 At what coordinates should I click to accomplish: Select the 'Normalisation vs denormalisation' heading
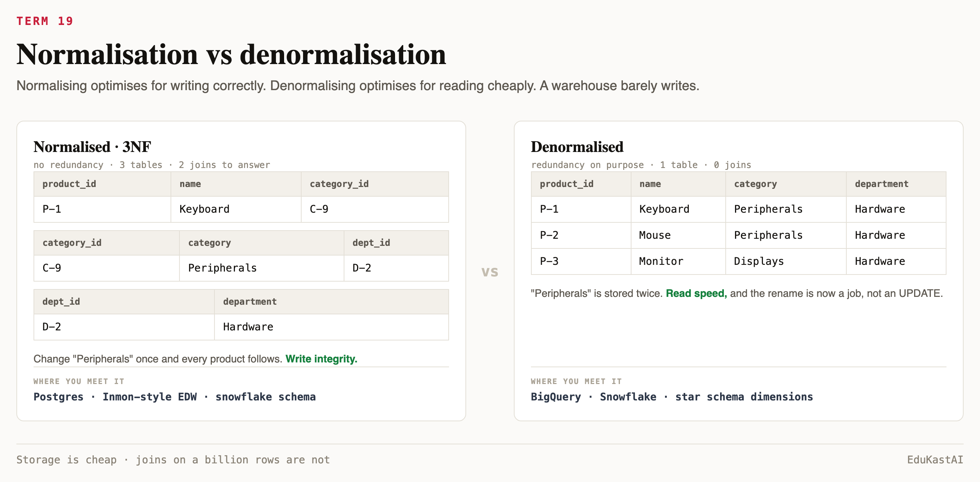click(x=231, y=54)
